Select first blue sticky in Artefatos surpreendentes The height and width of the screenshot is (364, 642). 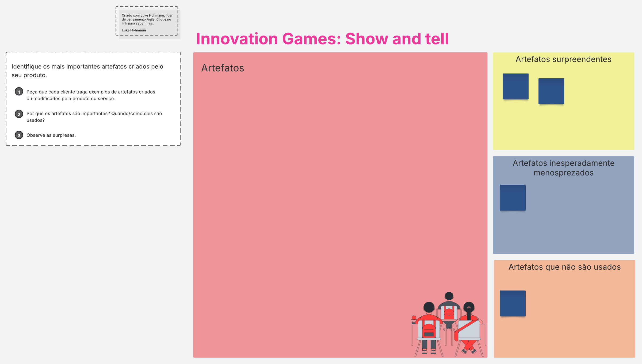(515, 86)
